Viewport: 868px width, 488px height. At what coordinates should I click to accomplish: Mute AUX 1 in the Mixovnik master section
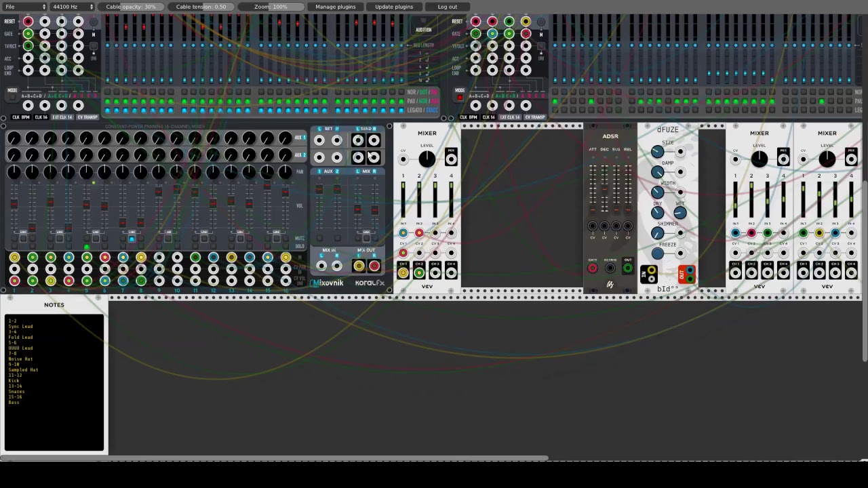click(321, 239)
